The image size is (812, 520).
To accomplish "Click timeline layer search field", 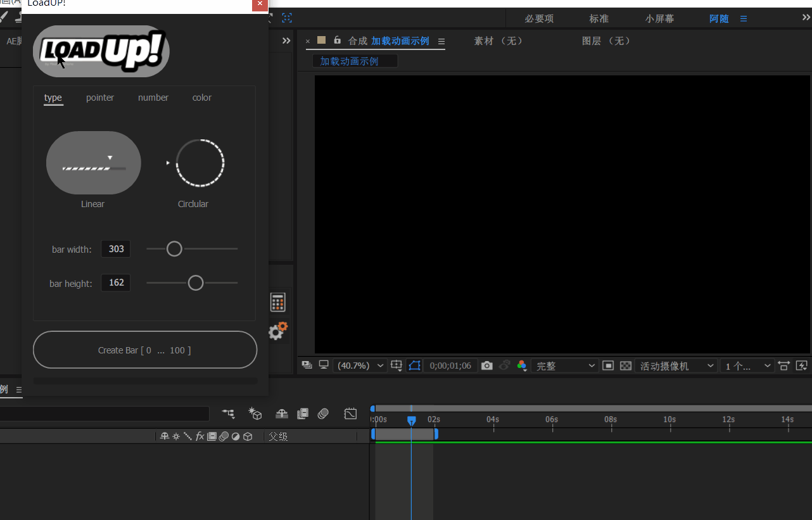I will click(105, 414).
